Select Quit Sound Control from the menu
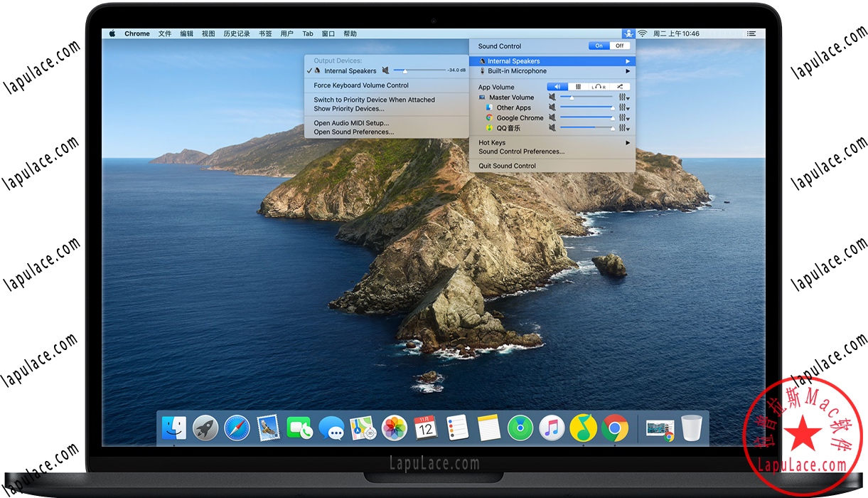This screenshot has height=498, width=868. click(506, 165)
